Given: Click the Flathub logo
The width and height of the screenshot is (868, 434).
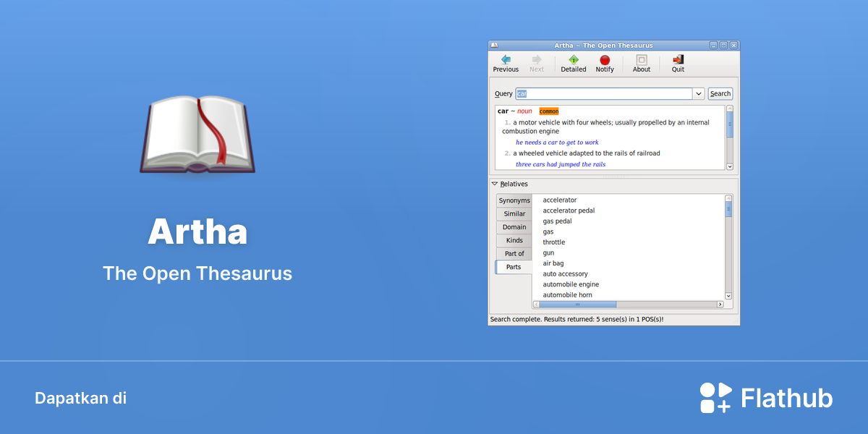Looking at the screenshot, I should tap(766, 398).
